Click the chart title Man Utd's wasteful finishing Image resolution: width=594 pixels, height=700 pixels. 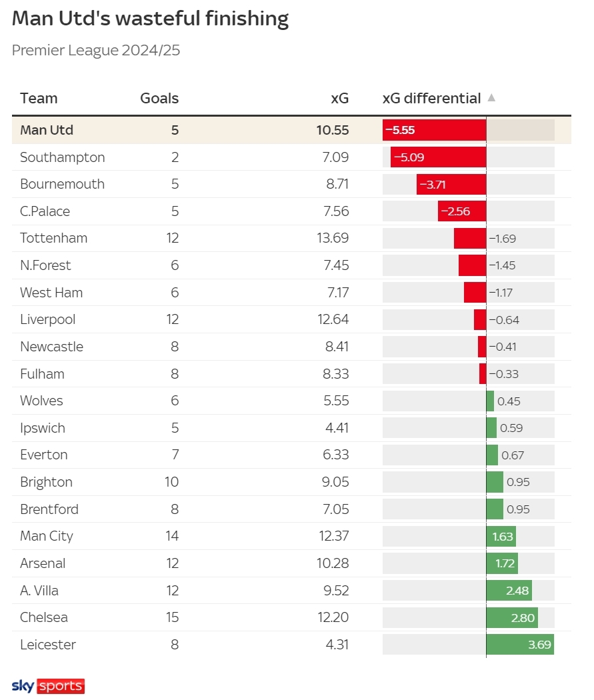(151, 19)
